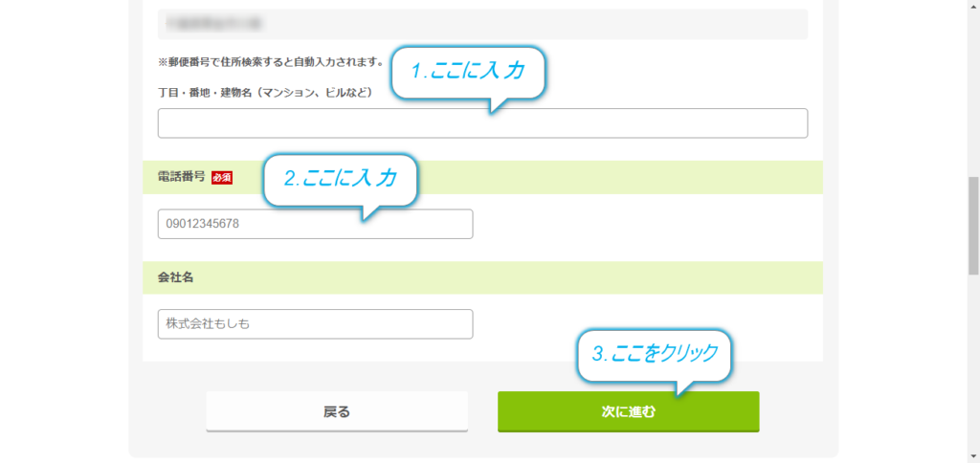
Task: Focus the phone number field showing 09012345678
Action: [315, 224]
